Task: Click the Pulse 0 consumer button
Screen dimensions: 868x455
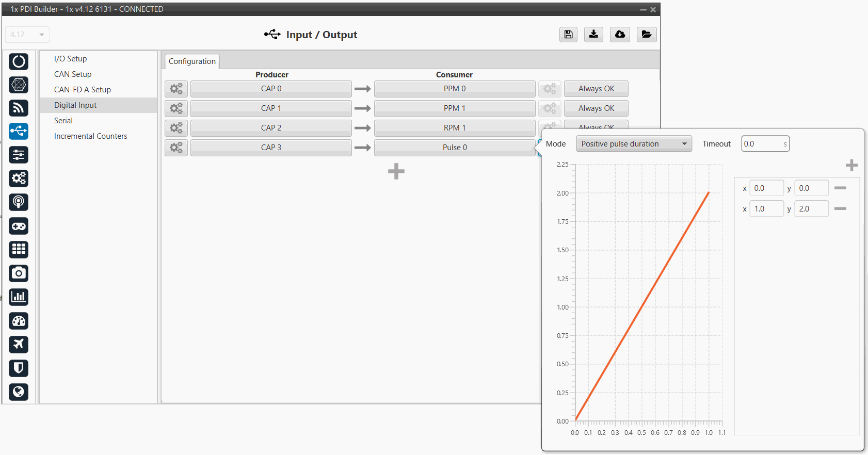Action: 454,148
